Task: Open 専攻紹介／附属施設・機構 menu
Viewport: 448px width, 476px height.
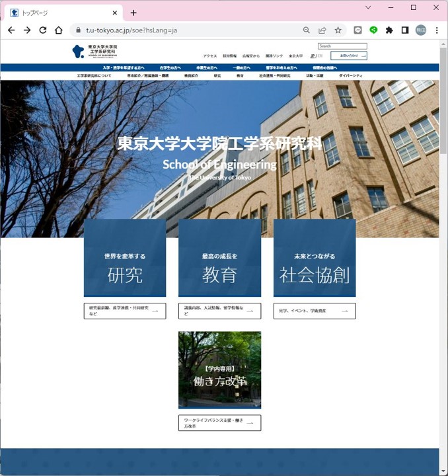Action: coord(148,75)
